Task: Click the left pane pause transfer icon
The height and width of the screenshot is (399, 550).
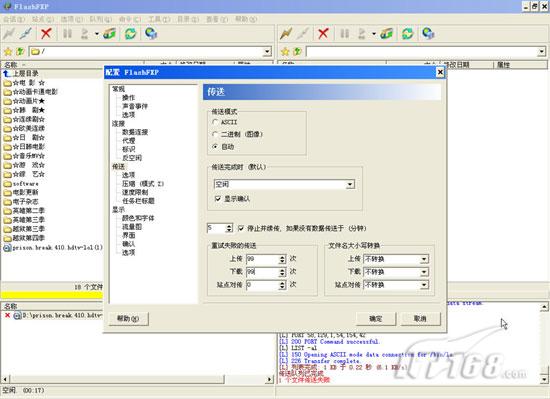Action: click(x=67, y=34)
